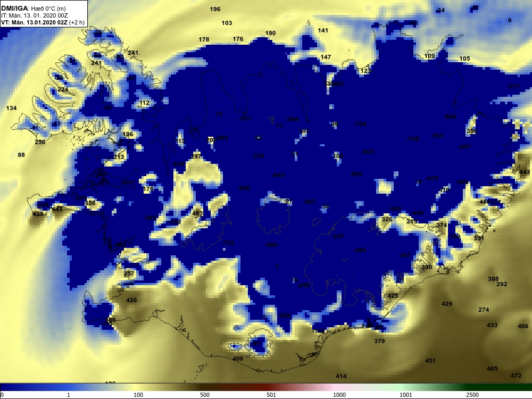Click the map value 433

click(x=492, y=326)
